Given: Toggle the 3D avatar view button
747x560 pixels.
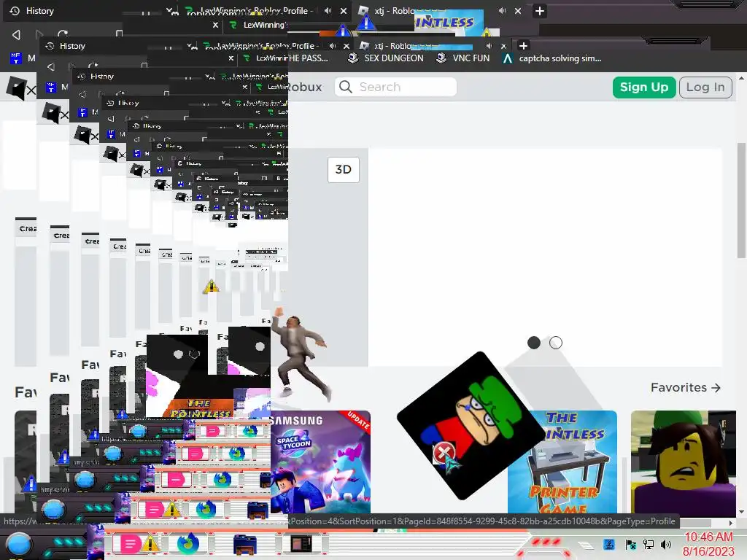Looking at the screenshot, I should [344, 169].
